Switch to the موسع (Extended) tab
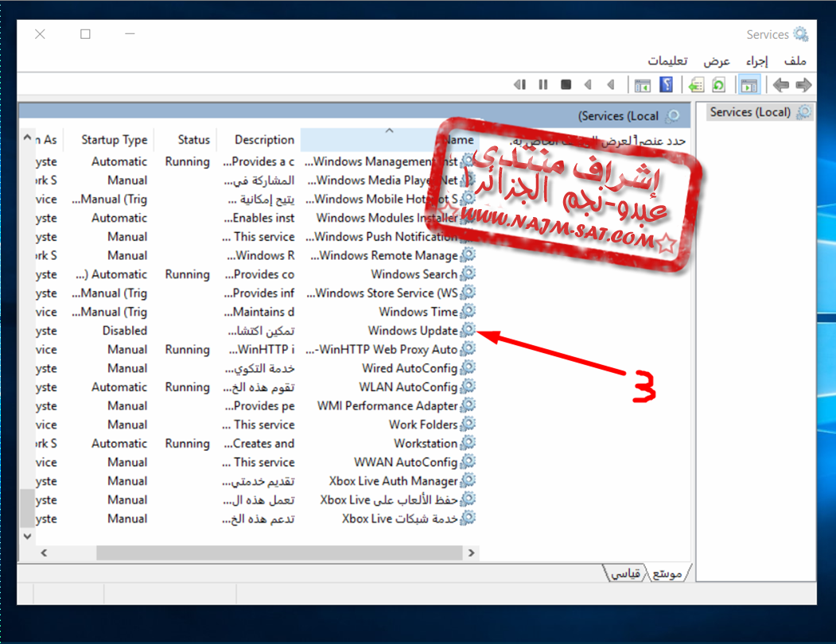This screenshot has width=836, height=644. tap(666, 573)
